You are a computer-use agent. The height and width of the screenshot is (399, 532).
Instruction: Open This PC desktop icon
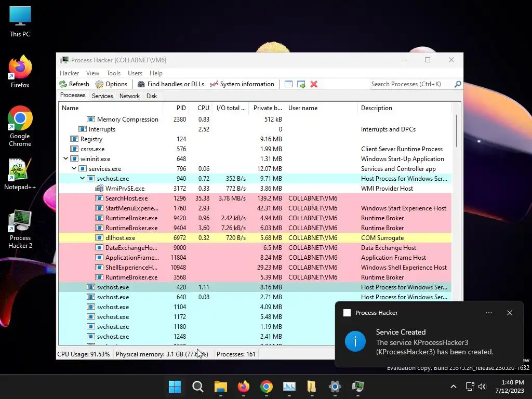pyautogui.click(x=20, y=21)
